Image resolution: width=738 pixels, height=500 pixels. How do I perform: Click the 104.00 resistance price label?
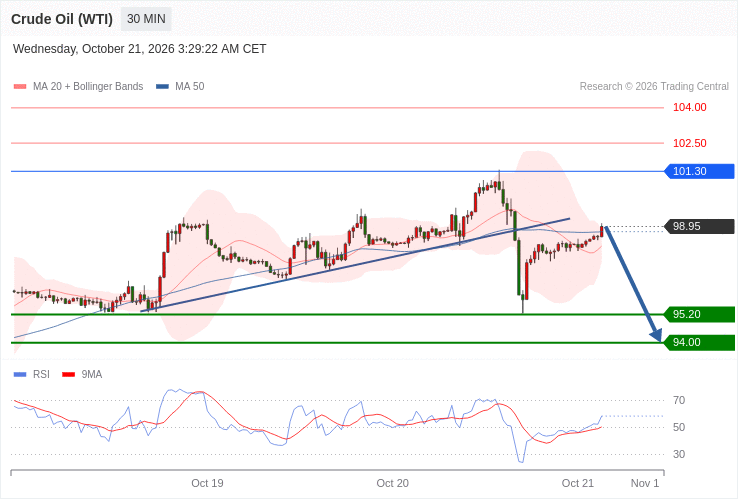click(x=690, y=107)
